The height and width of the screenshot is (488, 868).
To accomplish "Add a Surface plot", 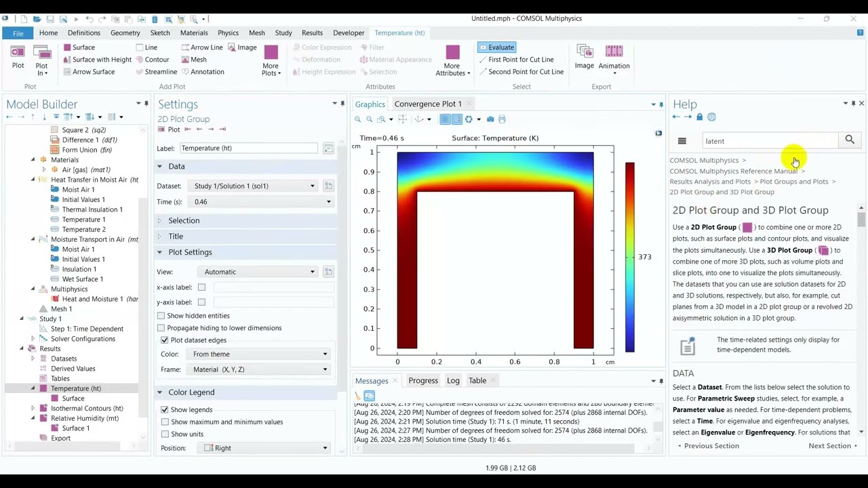I will tap(79, 47).
